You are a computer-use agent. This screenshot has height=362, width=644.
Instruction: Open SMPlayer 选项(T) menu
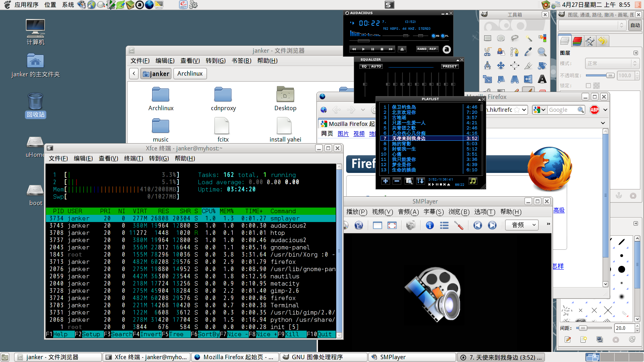485,212
